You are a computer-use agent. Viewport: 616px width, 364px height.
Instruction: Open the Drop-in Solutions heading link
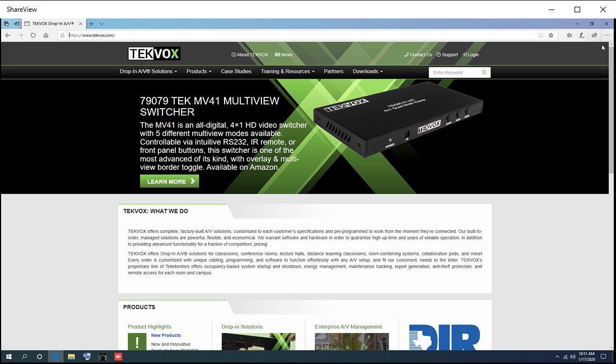click(x=242, y=326)
